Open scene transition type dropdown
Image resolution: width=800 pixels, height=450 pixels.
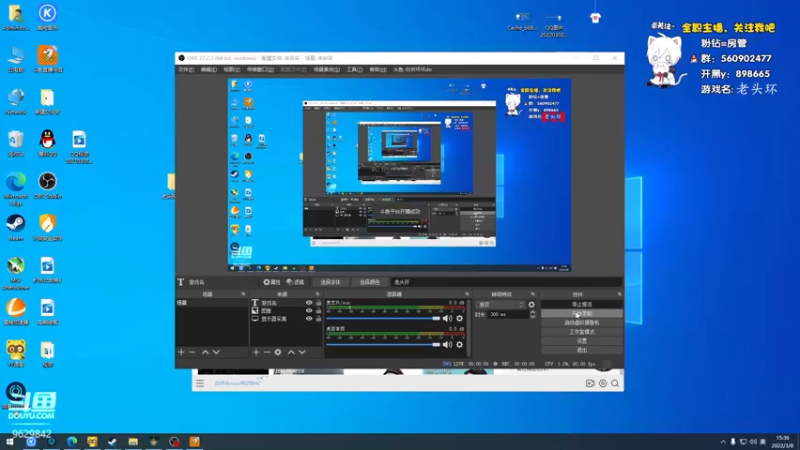(501, 305)
